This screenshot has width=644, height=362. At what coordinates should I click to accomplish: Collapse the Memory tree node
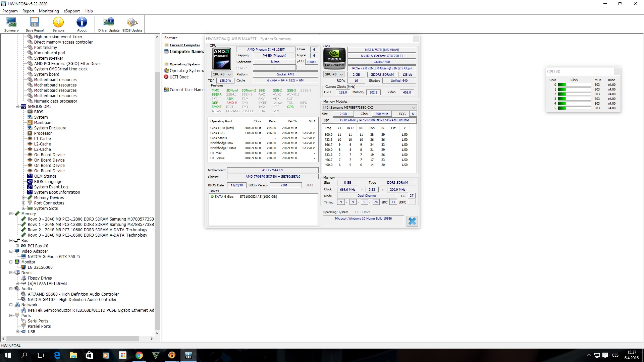[x=11, y=214]
